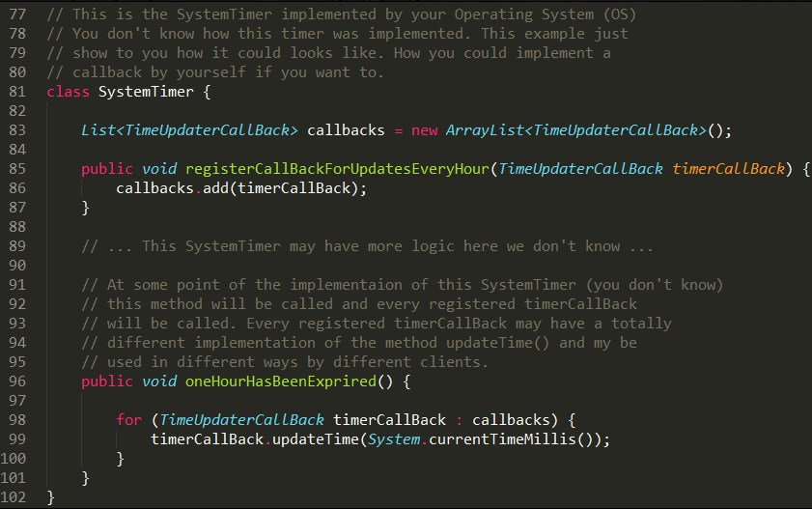Click 'TimeUpdaterCallBack' type in the for loop

pos(241,420)
